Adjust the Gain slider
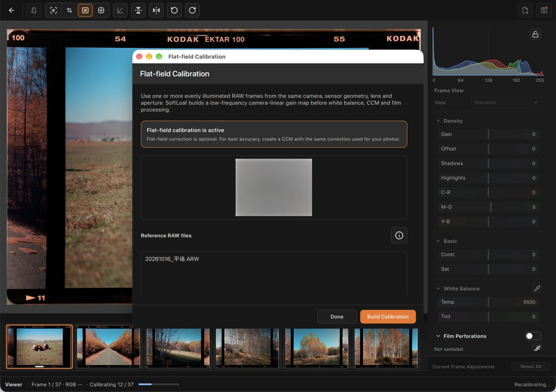The height and width of the screenshot is (392, 556). tap(488, 134)
